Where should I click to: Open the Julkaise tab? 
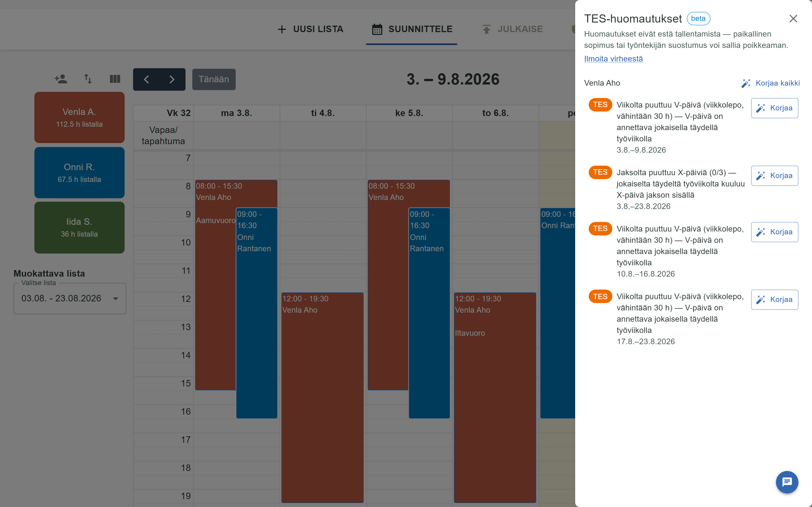(x=512, y=29)
